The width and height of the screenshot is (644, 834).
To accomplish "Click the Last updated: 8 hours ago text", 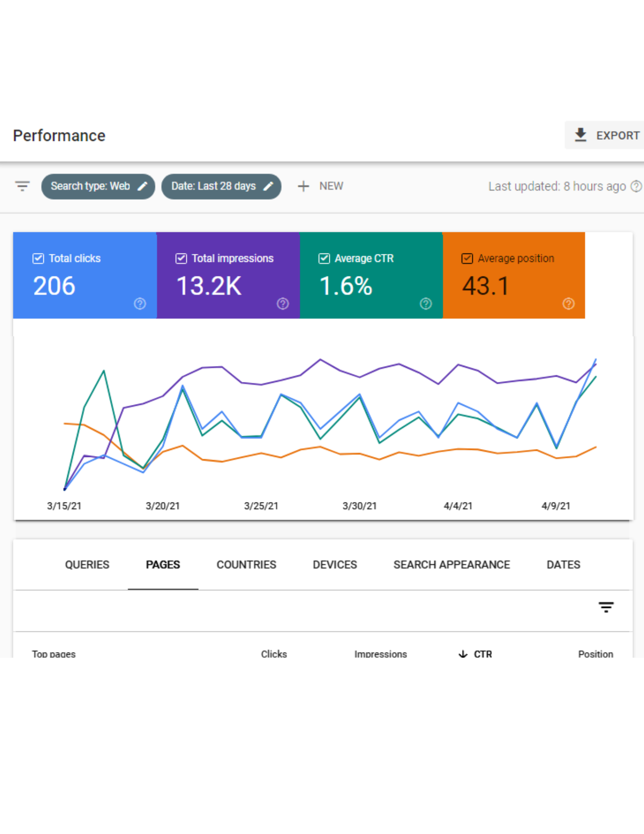I will tap(557, 186).
